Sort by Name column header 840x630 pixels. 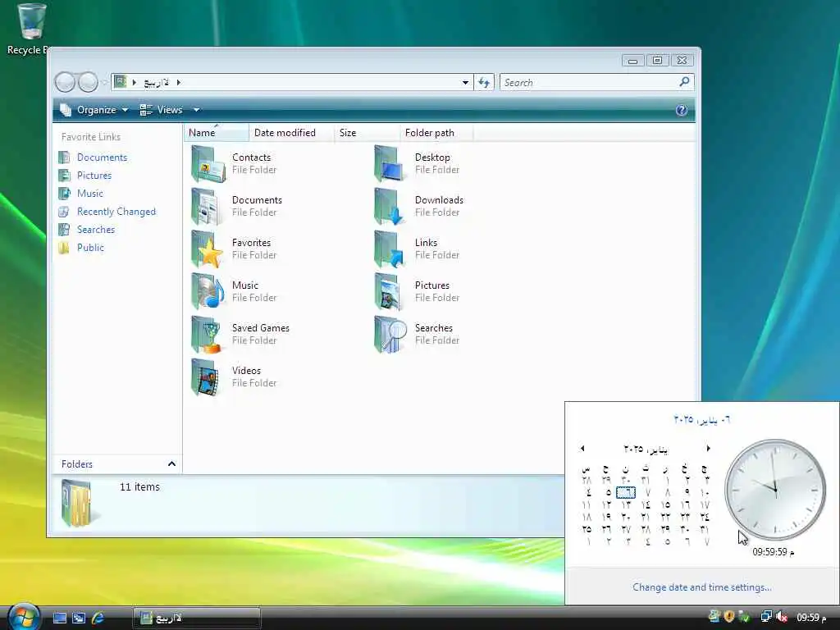click(x=217, y=132)
